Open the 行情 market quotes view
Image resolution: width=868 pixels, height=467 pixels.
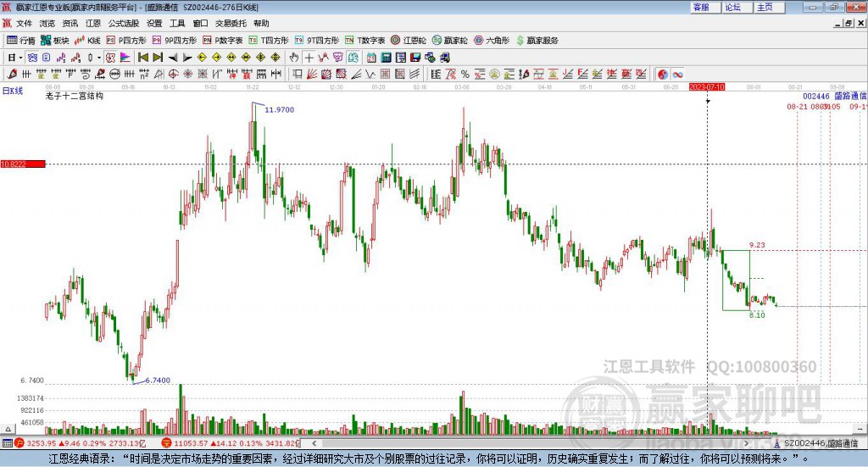pos(20,41)
